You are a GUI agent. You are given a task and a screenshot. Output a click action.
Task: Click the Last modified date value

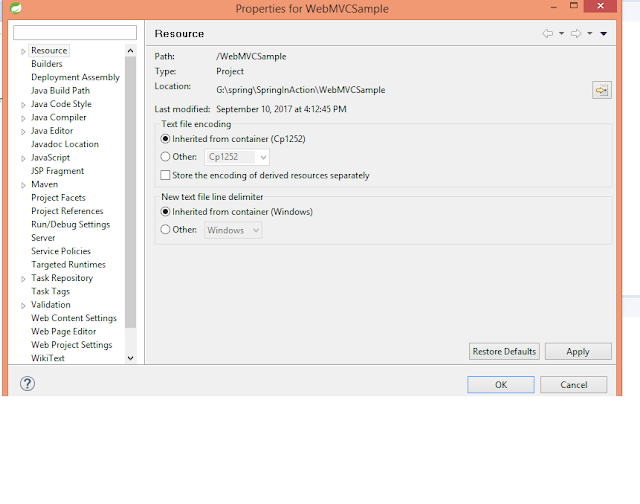(281, 109)
